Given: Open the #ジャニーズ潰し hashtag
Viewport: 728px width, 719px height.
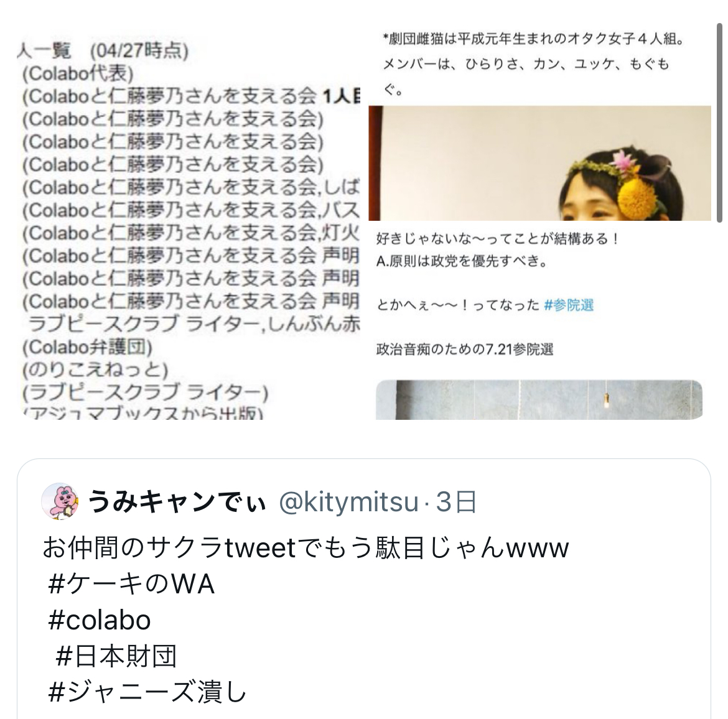Looking at the screenshot, I should 147,692.
